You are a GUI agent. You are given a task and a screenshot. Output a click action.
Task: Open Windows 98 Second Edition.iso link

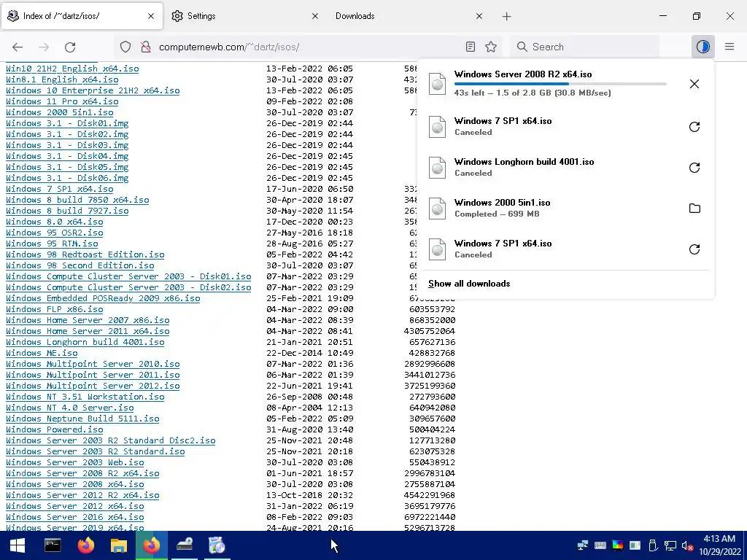click(80, 265)
